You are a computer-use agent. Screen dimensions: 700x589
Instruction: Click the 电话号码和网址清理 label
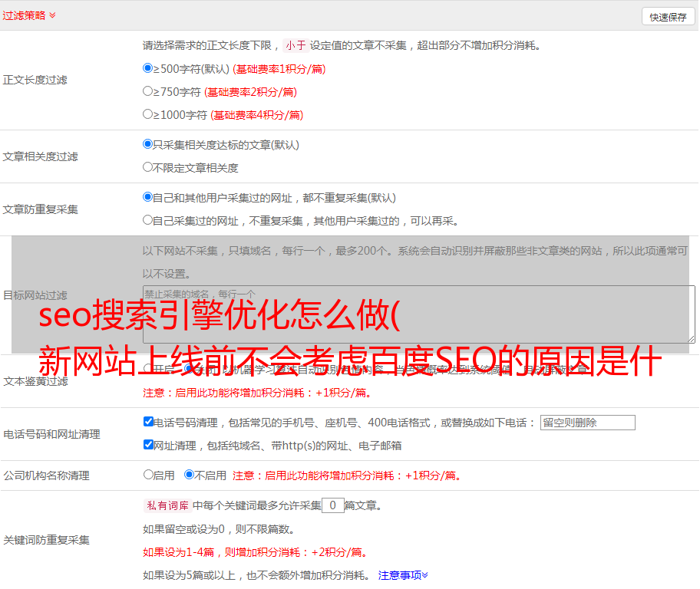(51, 434)
